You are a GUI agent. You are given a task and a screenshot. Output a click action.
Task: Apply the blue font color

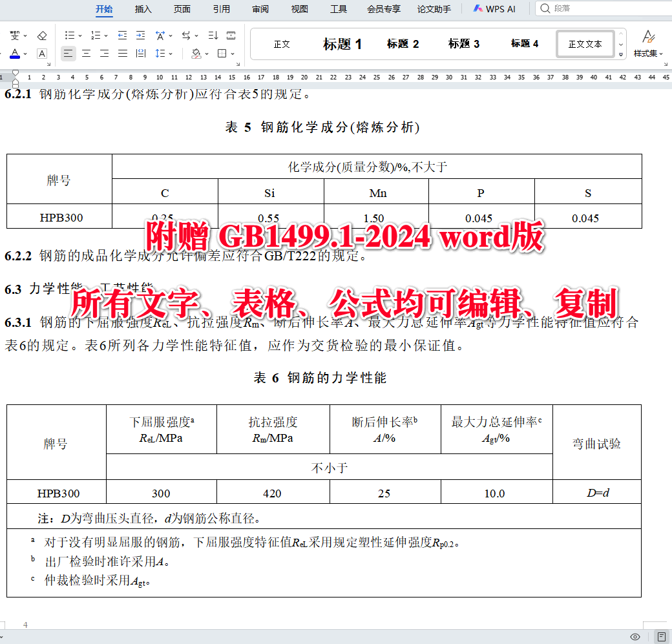pos(15,54)
